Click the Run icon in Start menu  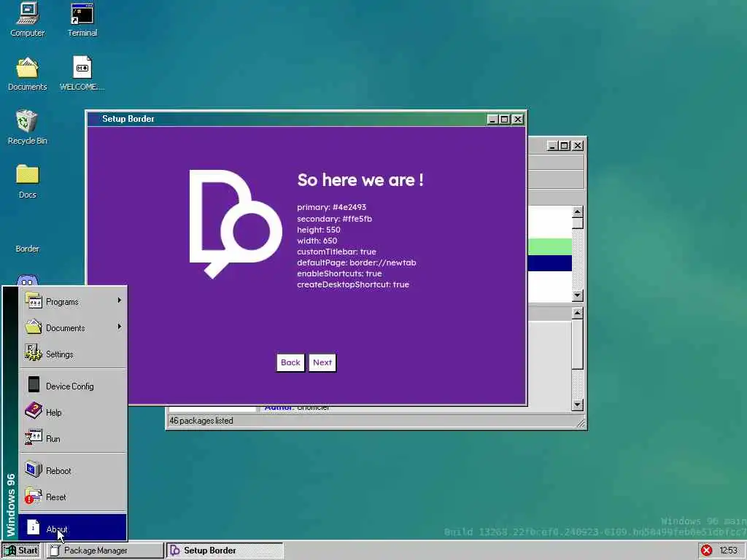point(34,437)
